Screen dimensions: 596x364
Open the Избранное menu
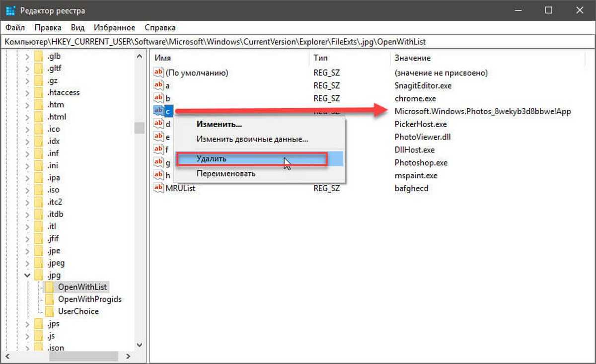[x=116, y=28]
